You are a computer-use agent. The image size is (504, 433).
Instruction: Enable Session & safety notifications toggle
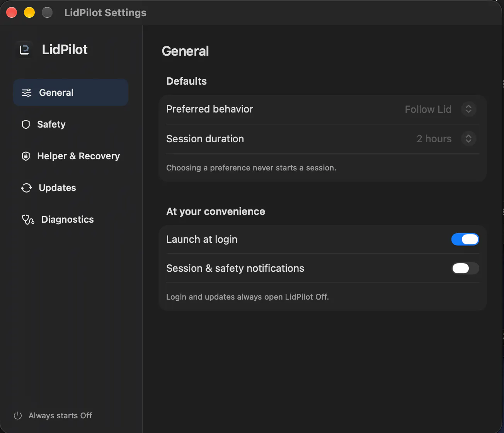click(x=465, y=268)
